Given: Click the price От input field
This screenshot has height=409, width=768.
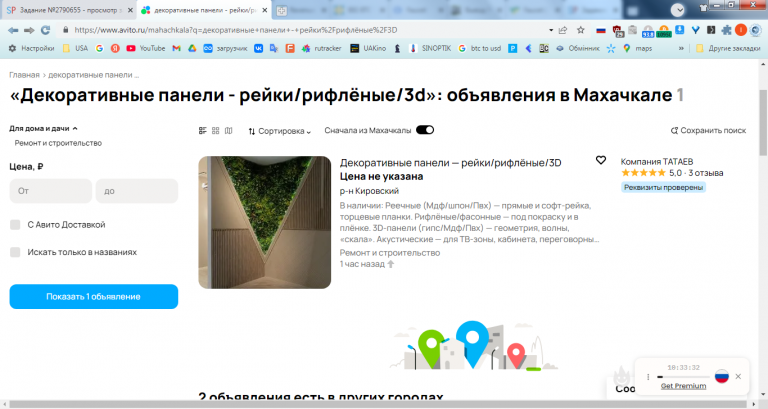Looking at the screenshot, I should click(50, 191).
